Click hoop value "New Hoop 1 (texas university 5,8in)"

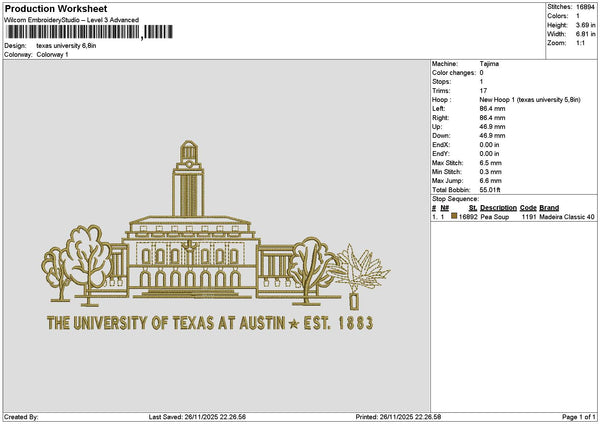530,100
